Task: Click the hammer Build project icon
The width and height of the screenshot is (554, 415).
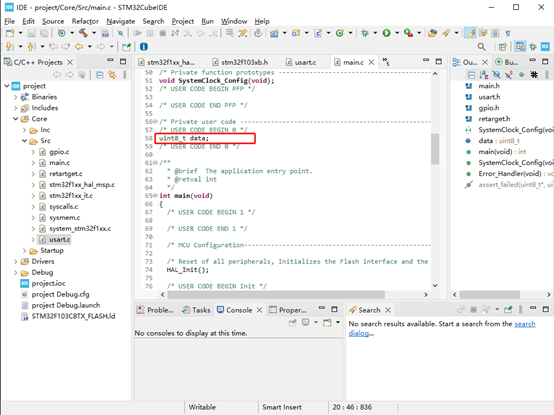Action: click(83, 33)
